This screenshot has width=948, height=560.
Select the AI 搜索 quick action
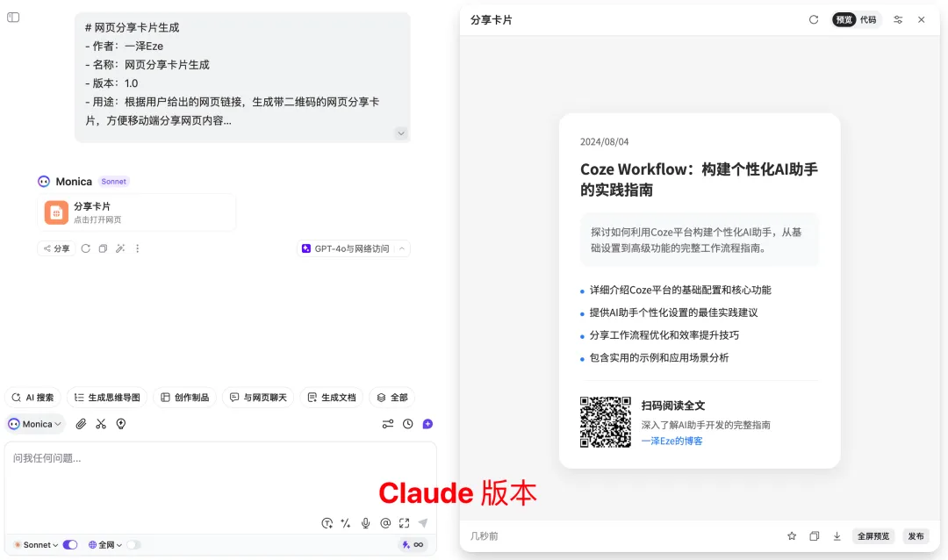33,398
